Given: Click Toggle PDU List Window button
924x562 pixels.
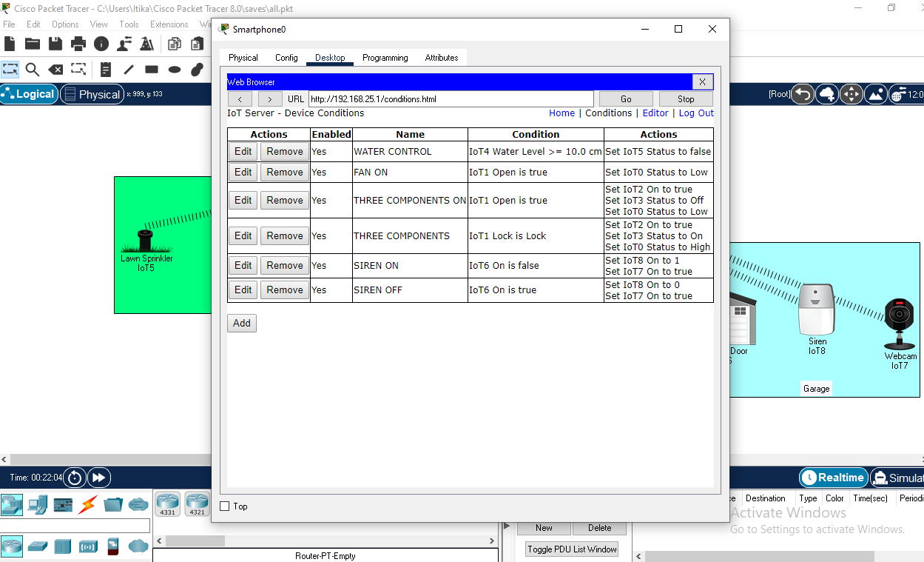Looking at the screenshot, I should [x=573, y=549].
